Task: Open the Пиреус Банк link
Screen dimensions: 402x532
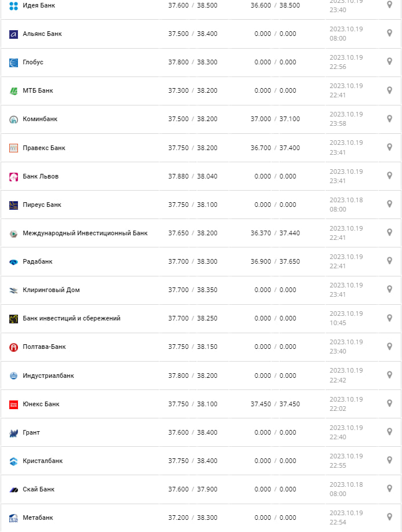Action: coord(42,205)
